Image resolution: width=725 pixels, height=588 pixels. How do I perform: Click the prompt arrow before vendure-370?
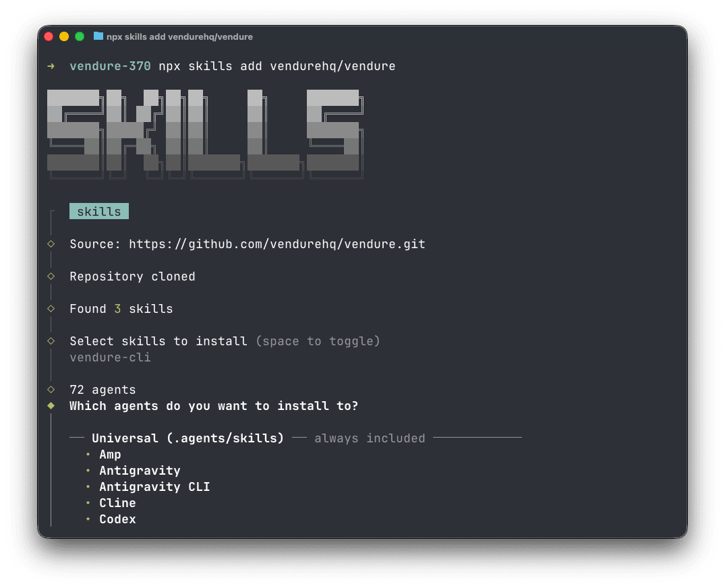coord(51,67)
